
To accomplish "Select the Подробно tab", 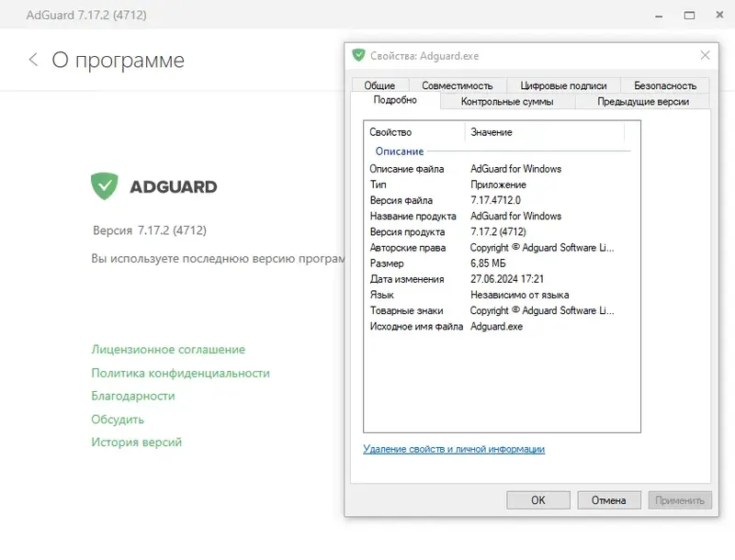I will [x=395, y=100].
